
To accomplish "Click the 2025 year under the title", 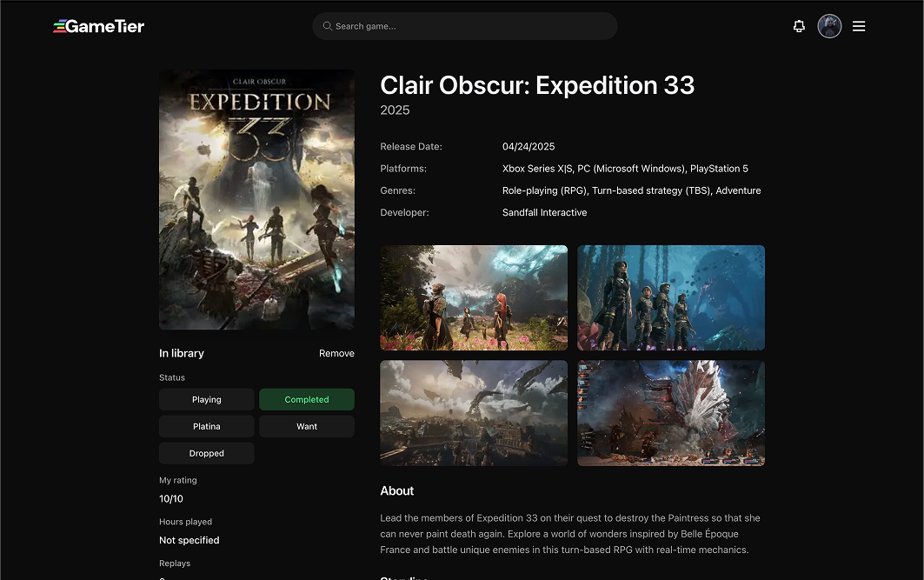I will [395, 110].
